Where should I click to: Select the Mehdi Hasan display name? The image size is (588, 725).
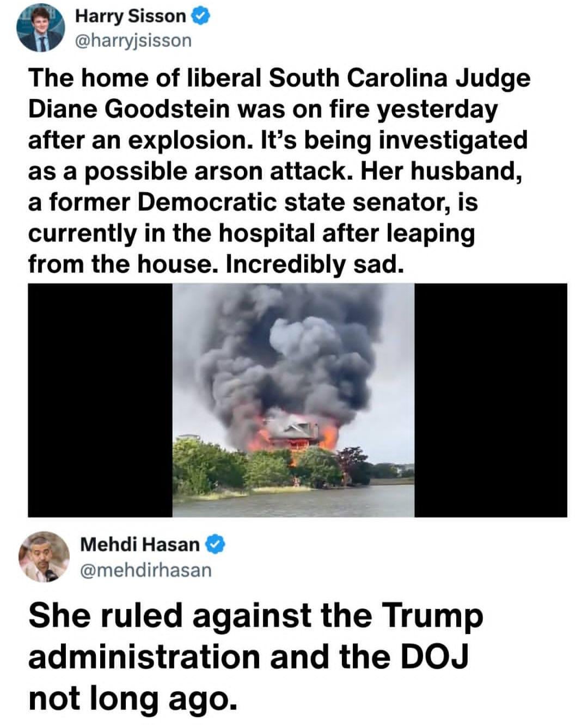[x=140, y=544]
